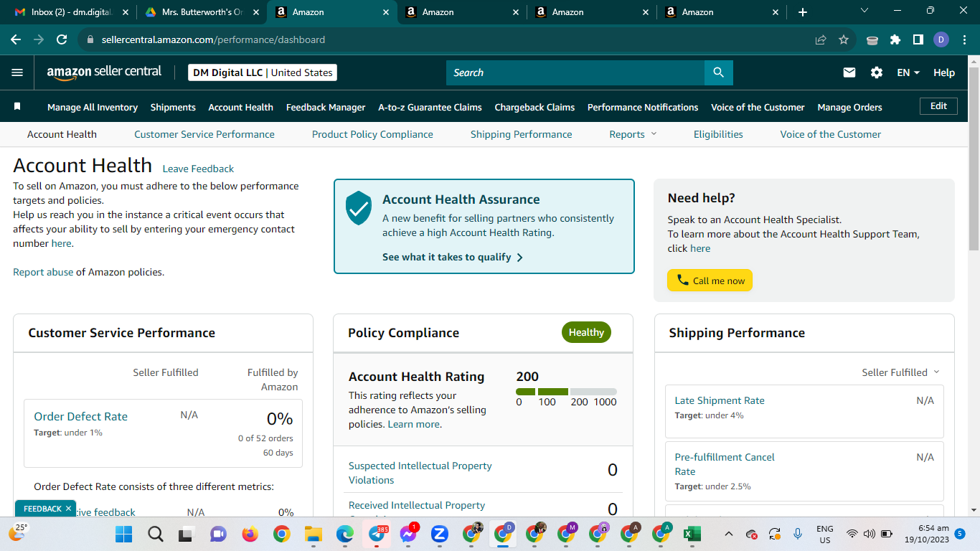Open the Windows Start menu
This screenshot has width=980, height=551.
pos(124,534)
